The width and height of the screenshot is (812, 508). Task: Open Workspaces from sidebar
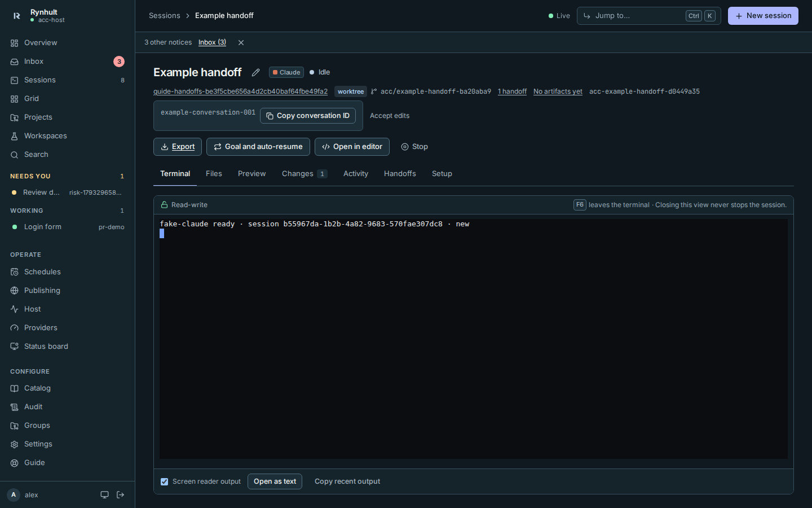tap(67, 136)
